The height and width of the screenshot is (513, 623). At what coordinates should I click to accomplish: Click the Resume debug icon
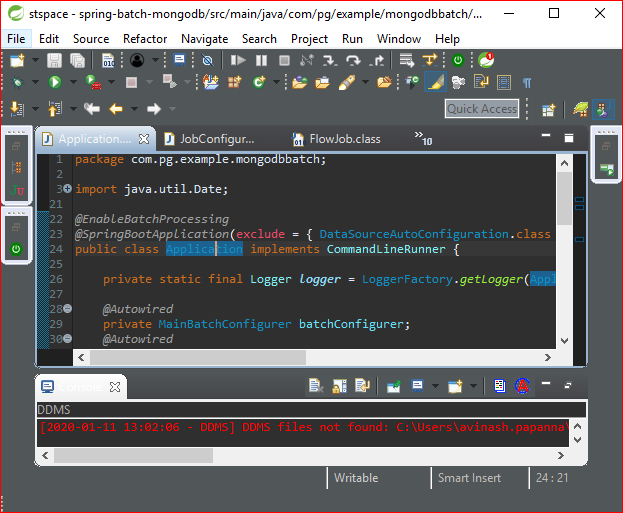[238, 60]
